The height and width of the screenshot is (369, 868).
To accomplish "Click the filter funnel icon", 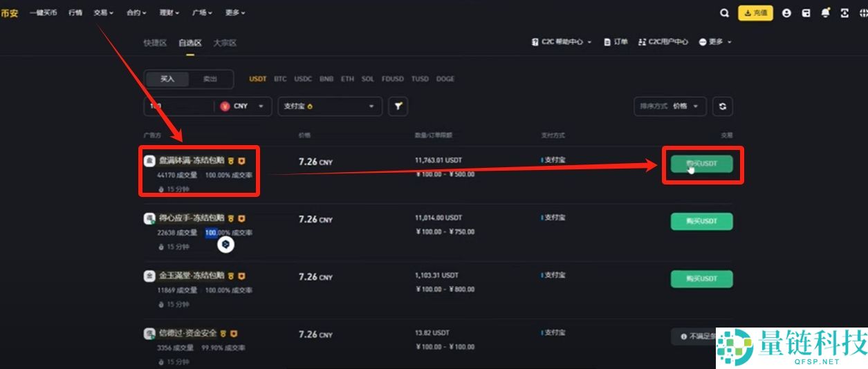I will [398, 106].
